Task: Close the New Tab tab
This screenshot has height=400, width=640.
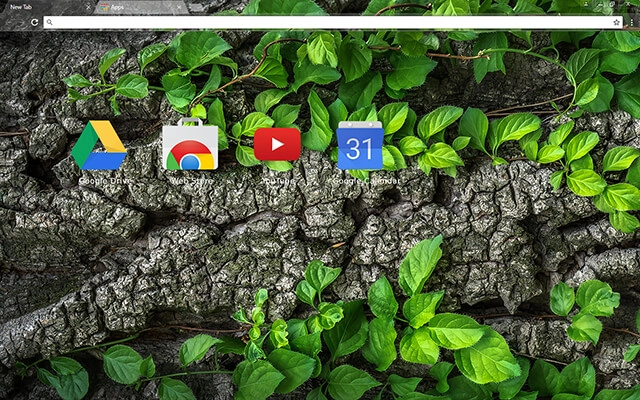Action: (x=88, y=7)
